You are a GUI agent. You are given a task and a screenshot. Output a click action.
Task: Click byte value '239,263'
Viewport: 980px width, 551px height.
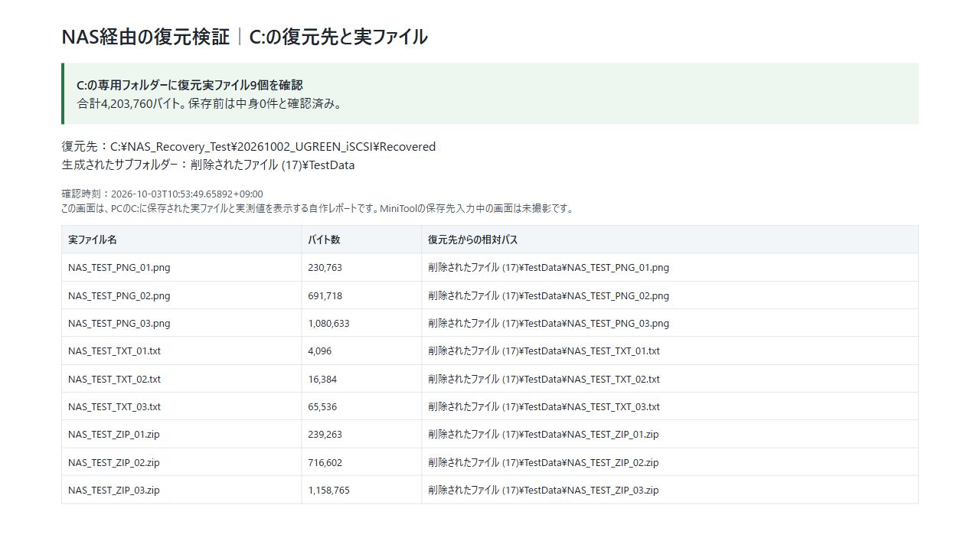(x=325, y=435)
